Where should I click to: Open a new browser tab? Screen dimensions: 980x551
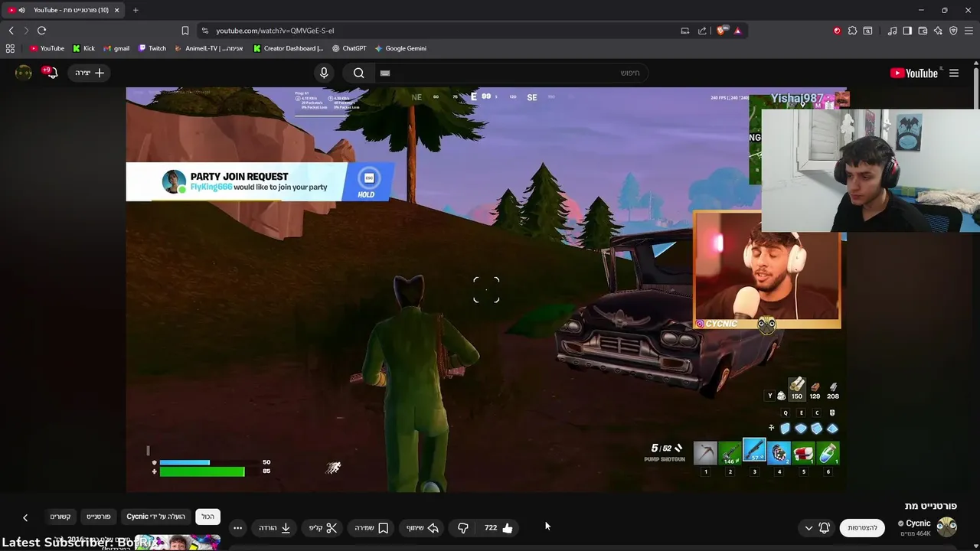pos(136,10)
